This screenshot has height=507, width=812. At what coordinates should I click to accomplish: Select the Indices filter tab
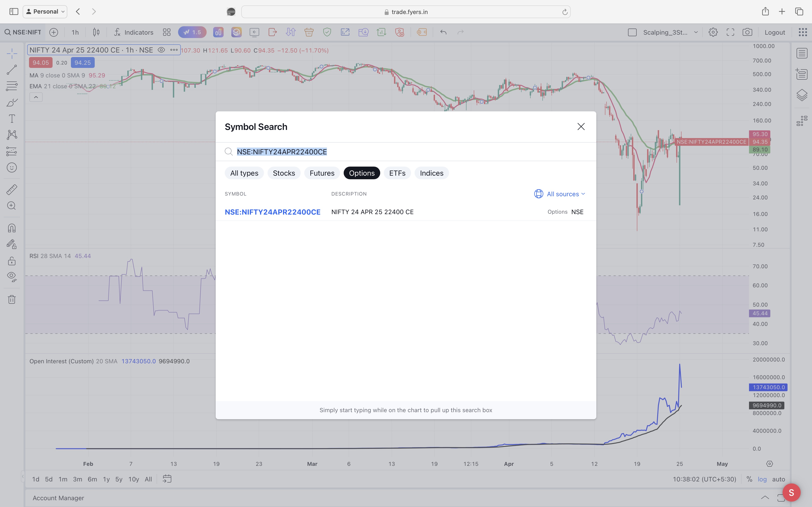[432, 173]
